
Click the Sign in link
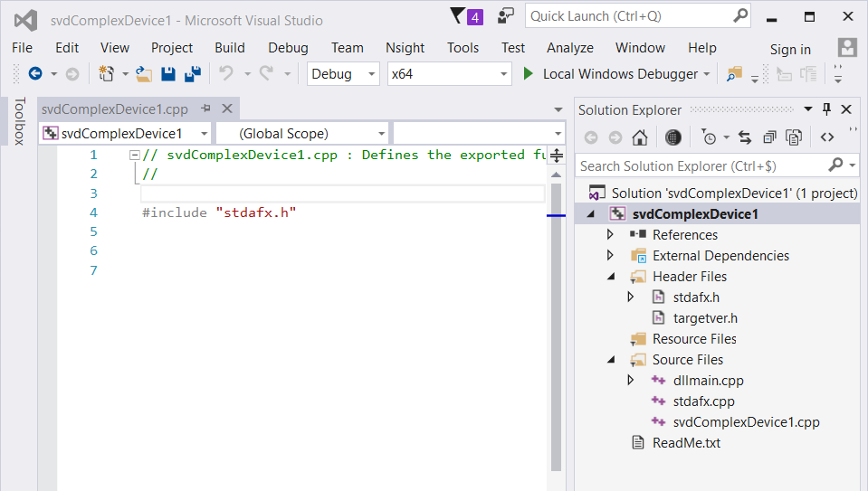pyautogui.click(x=790, y=50)
